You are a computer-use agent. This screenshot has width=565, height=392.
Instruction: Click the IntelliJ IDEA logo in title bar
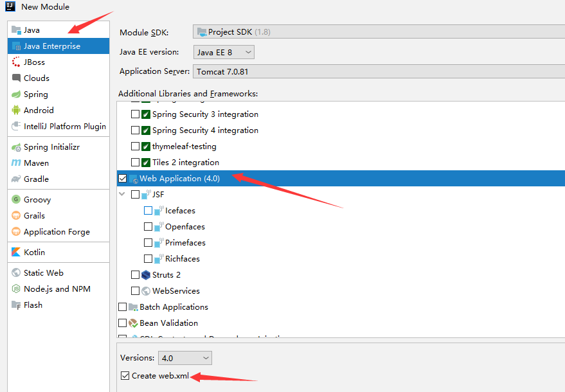[10, 6]
